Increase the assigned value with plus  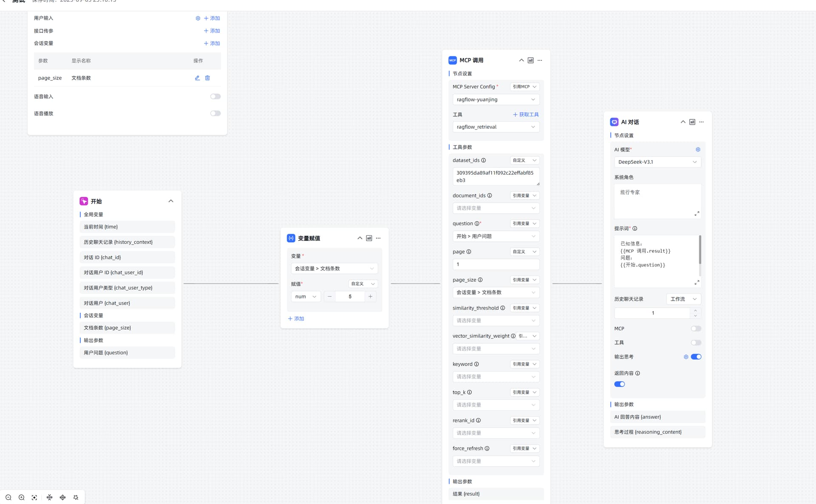[x=370, y=297]
